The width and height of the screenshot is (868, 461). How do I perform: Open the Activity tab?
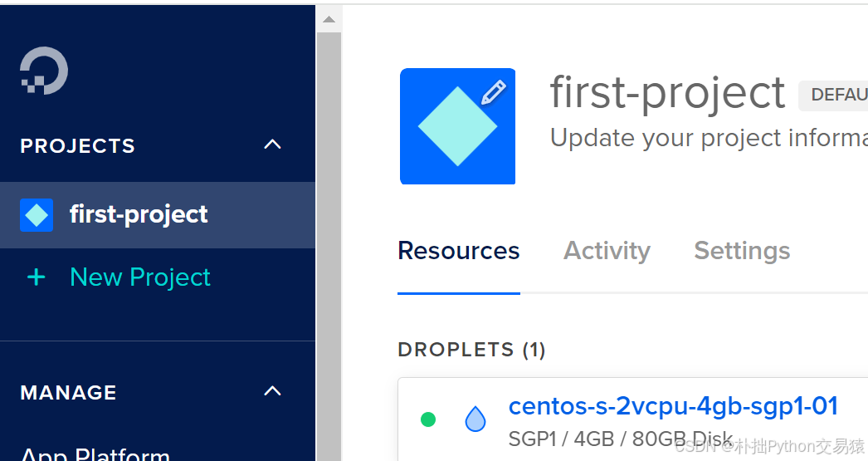607,251
